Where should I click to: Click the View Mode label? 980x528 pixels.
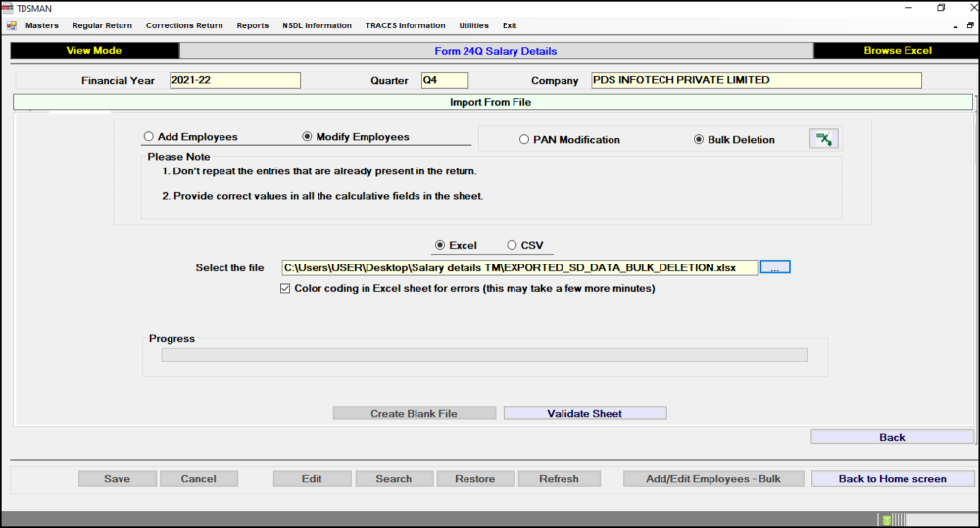[x=94, y=51]
